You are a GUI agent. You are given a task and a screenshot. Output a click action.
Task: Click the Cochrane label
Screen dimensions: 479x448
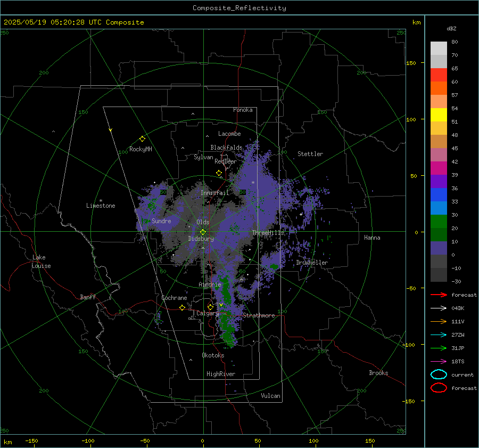[x=174, y=298]
